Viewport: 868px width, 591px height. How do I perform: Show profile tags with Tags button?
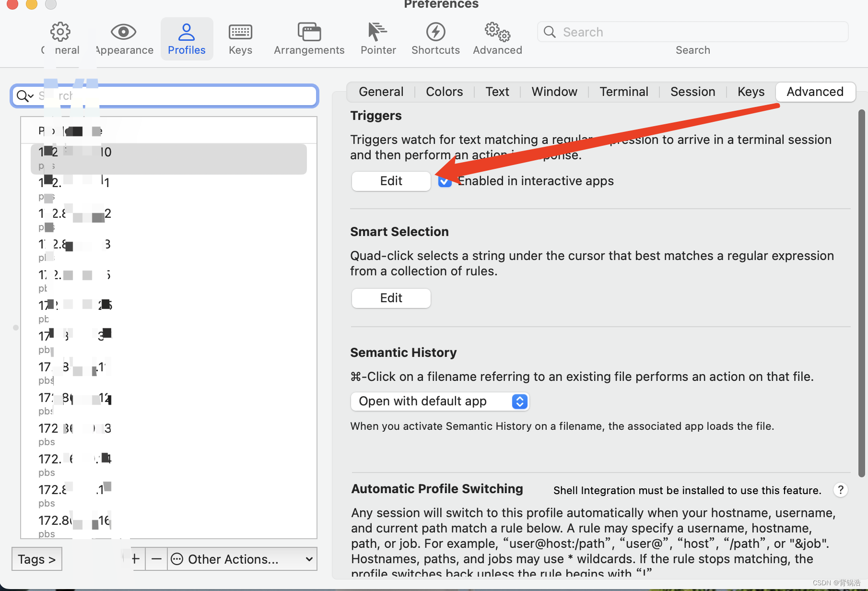(37, 559)
